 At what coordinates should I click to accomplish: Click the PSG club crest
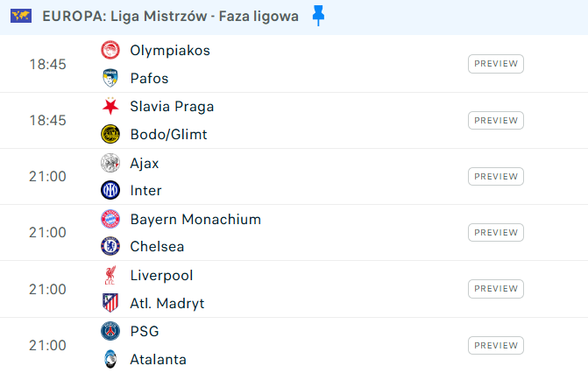point(110,331)
